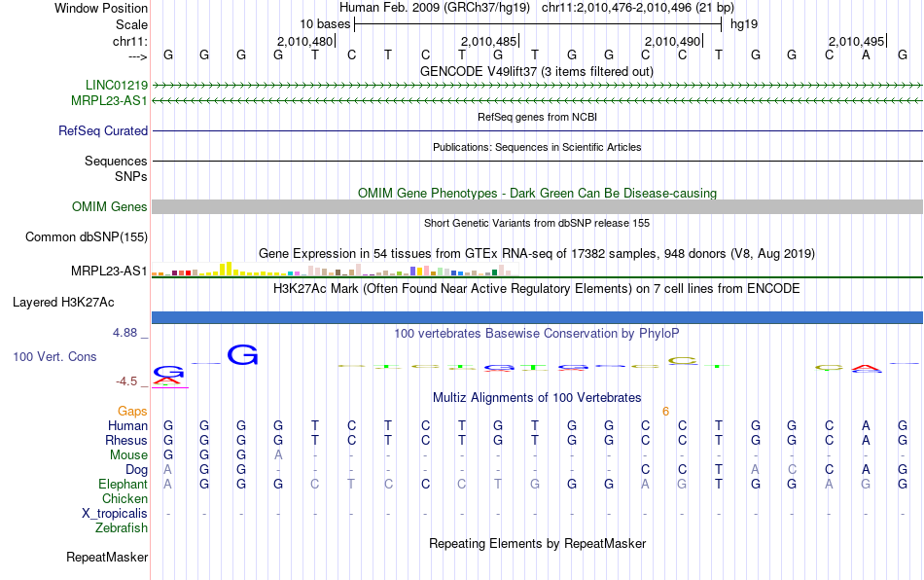Click the 2,010,490 position marker
This screenshot has height=580, width=924.
[674, 41]
